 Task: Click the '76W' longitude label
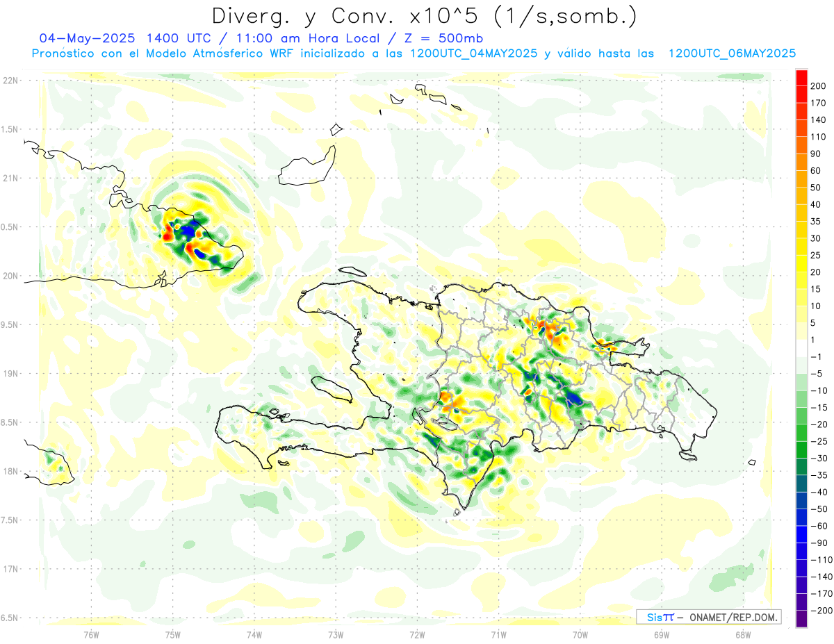(92, 634)
